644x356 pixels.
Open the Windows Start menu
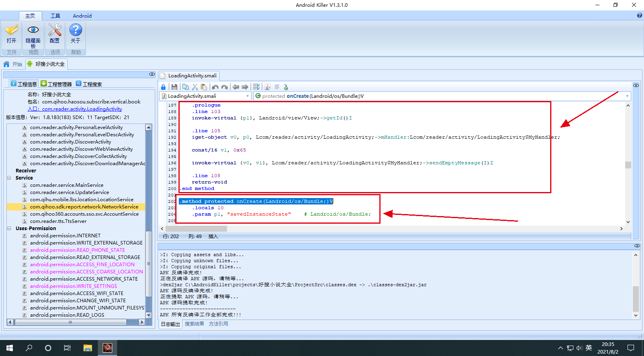(10, 348)
